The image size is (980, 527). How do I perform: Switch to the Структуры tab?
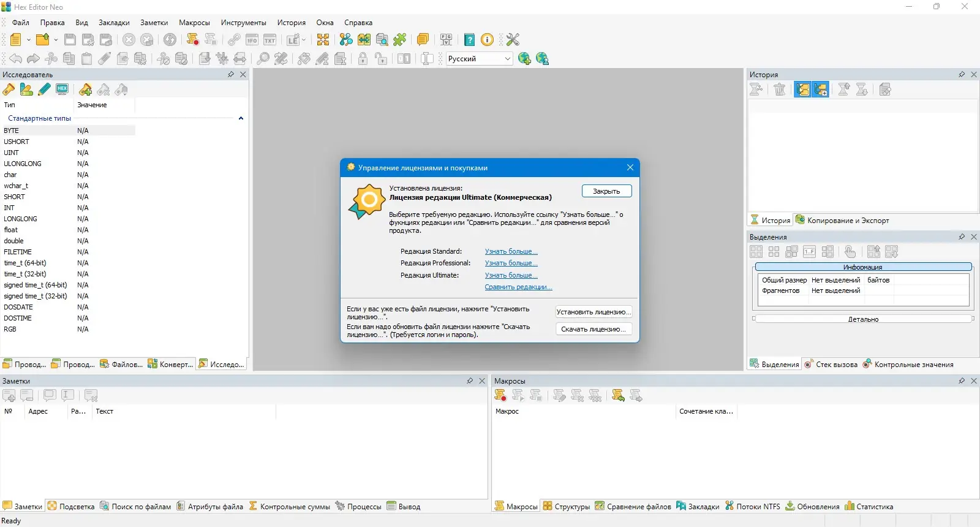[x=567, y=506]
